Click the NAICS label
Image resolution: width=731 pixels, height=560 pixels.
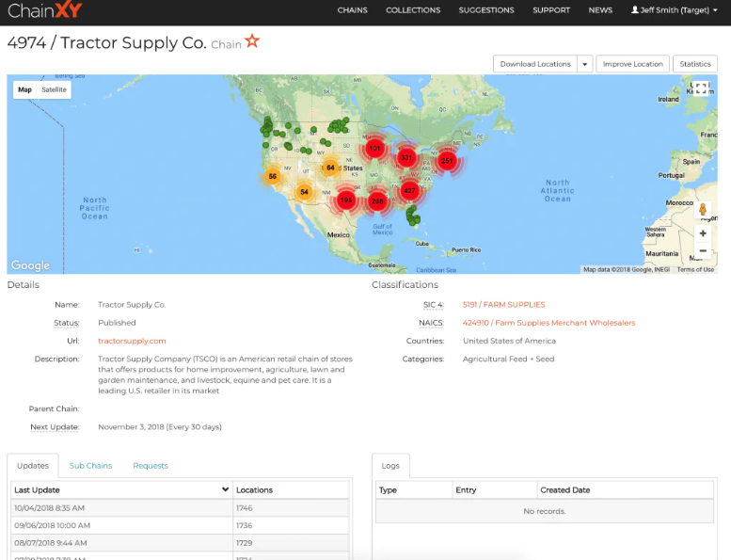tap(431, 323)
